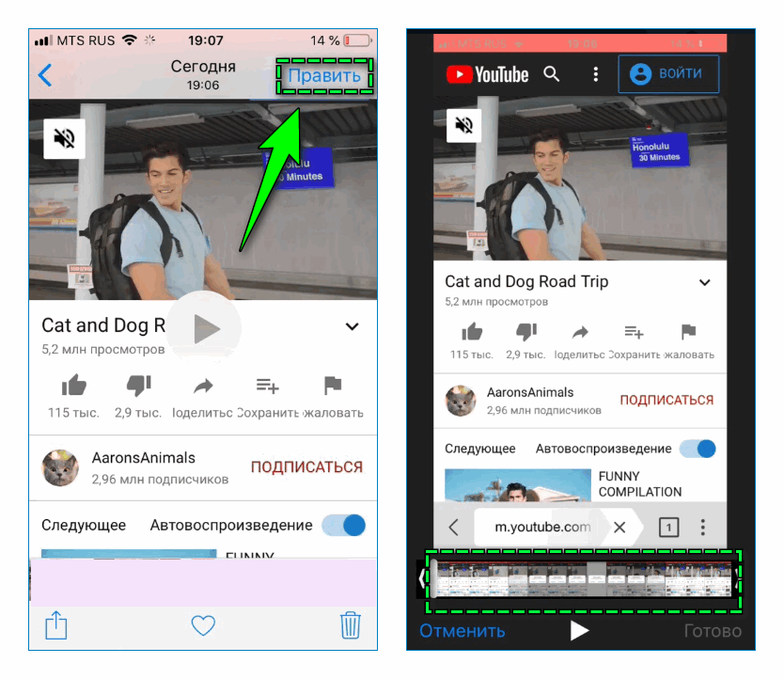
Task: Tap the large circular play overlay button
Action: click(205, 328)
